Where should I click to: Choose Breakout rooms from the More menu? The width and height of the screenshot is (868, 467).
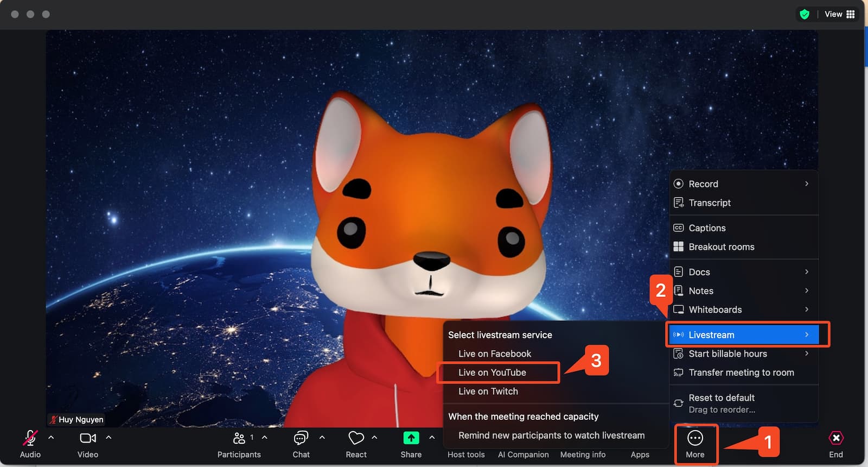[x=744, y=247]
